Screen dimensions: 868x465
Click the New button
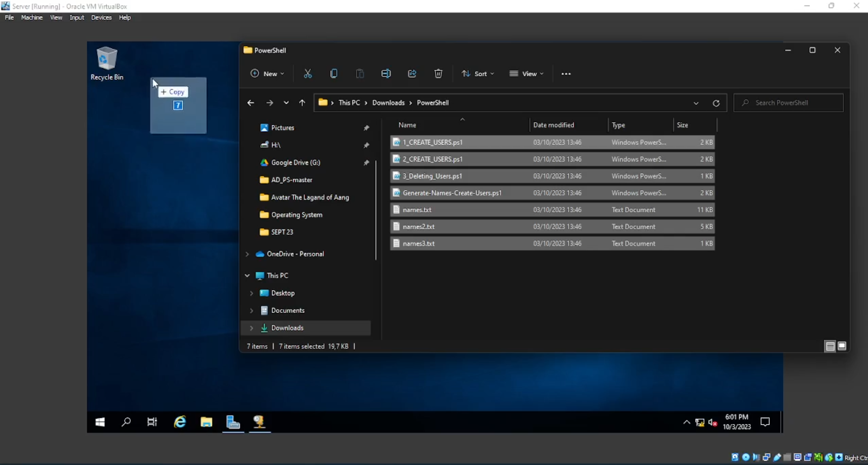[x=267, y=74]
